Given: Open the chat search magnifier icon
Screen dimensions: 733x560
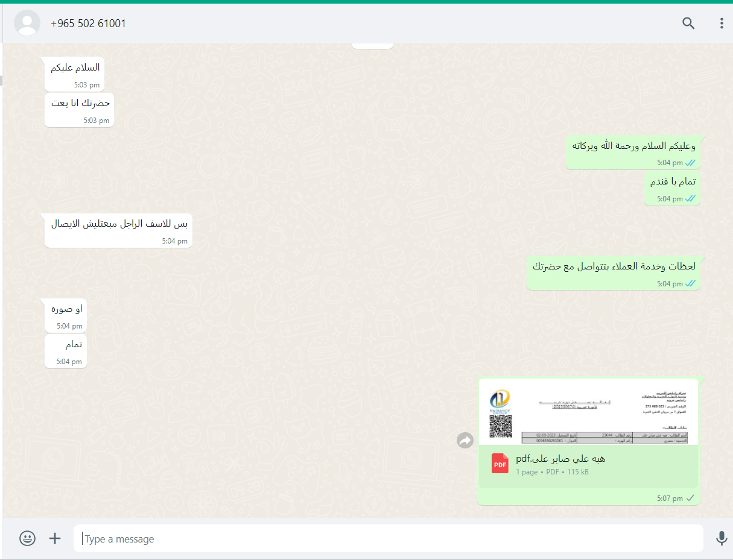Looking at the screenshot, I should point(688,24).
